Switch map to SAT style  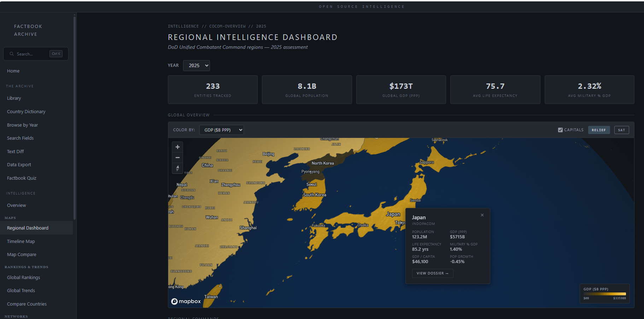click(621, 130)
